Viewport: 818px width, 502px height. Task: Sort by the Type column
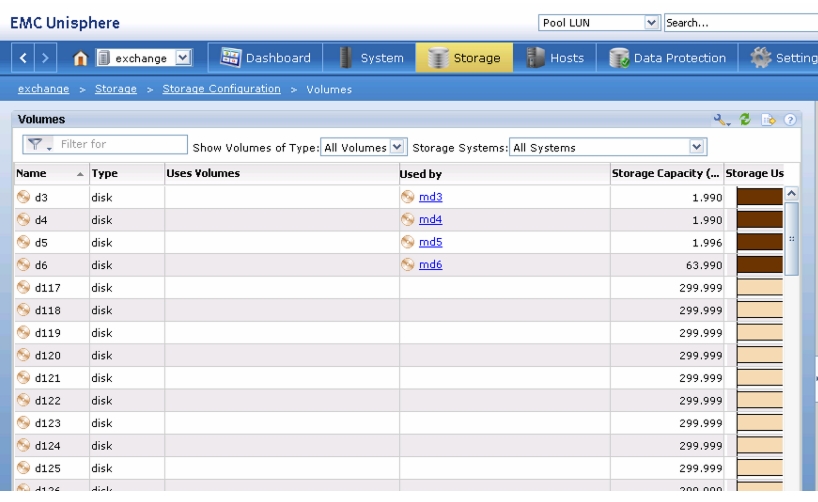click(127, 173)
